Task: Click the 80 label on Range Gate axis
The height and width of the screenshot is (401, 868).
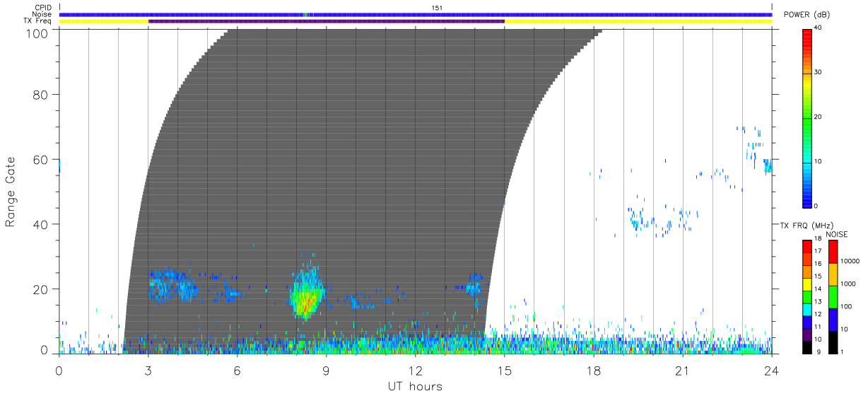Action: 40,94
